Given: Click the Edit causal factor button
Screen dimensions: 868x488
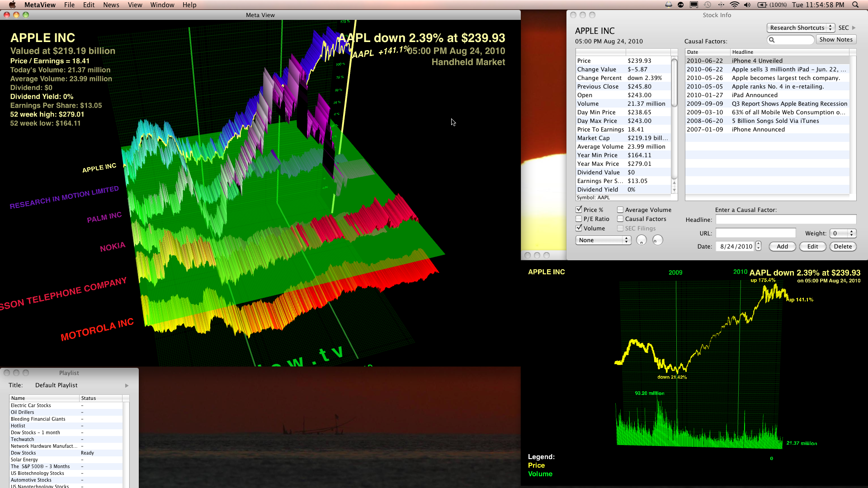Looking at the screenshot, I should (x=812, y=247).
